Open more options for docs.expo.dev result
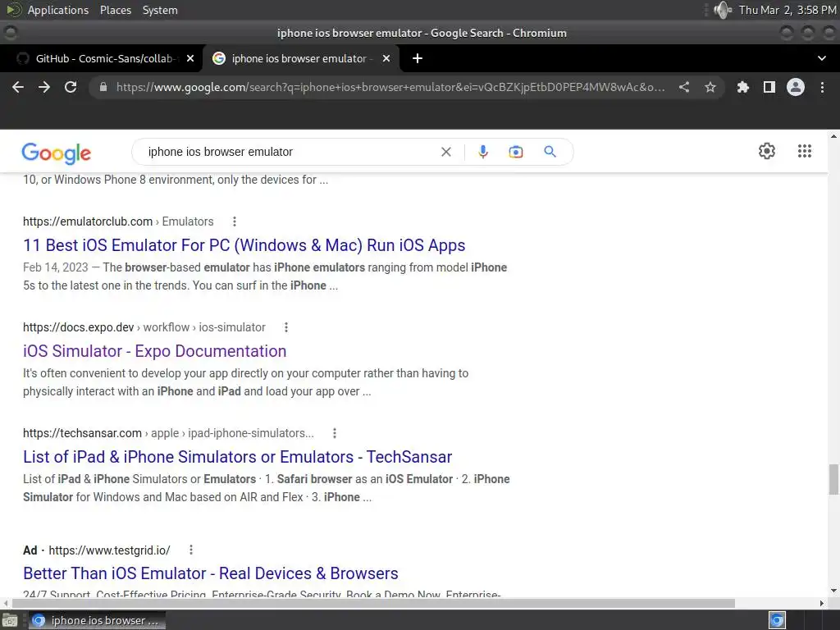 (286, 327)
